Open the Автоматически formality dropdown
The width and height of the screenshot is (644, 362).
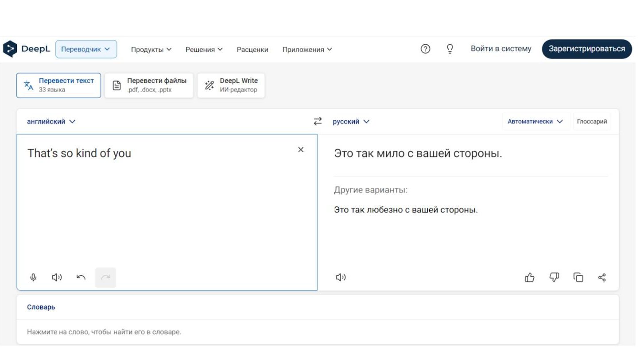(535, 121)
